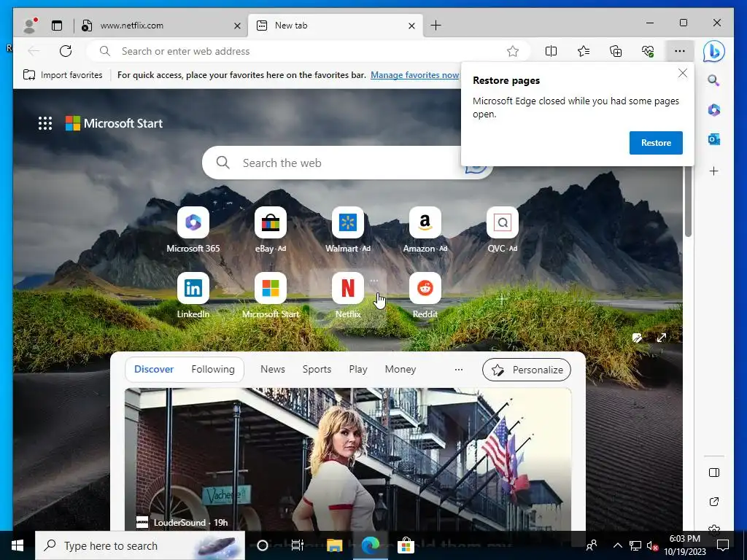Viewport: 747px width, 560px height.
Task: Click the address bar search field
Action: [x=307, y=51]
